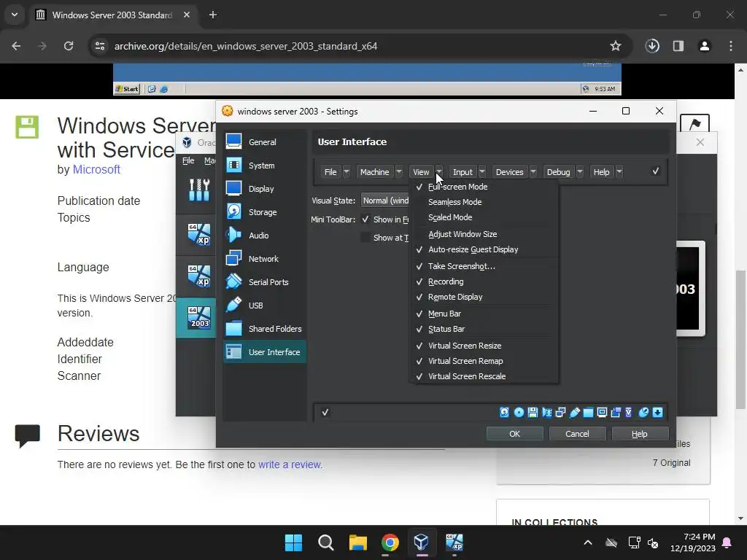
Task: Uncheck Full-screen Mode in View menu
Action: point(484,187)
